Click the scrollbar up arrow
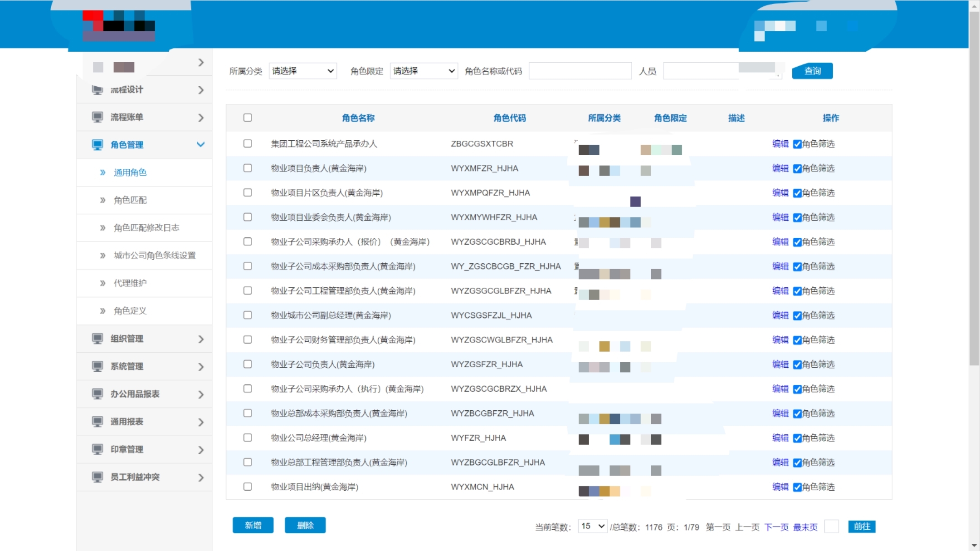 click(x=974, y=6)
